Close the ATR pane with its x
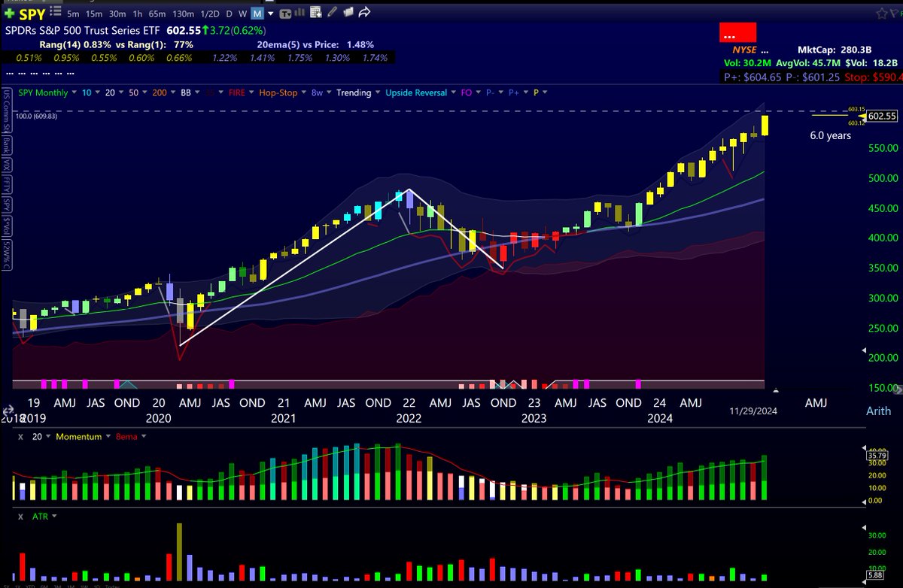The width and height of the screenshot is (903, 588). [x=20, y=517]
